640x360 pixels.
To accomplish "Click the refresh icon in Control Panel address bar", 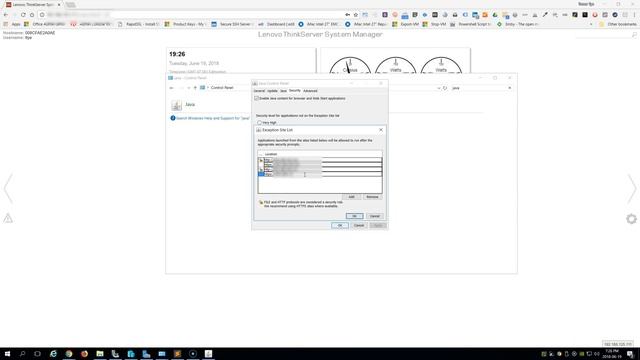I will 445,88.
